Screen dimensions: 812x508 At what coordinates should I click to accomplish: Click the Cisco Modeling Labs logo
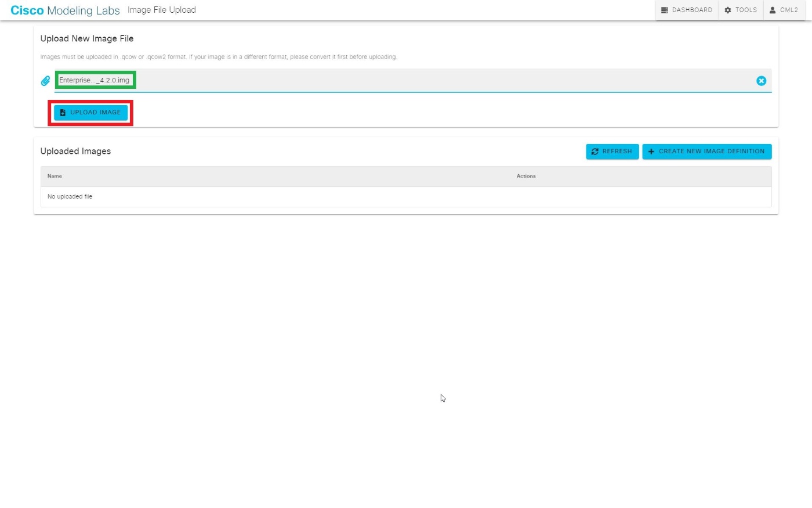pos(64,10)
